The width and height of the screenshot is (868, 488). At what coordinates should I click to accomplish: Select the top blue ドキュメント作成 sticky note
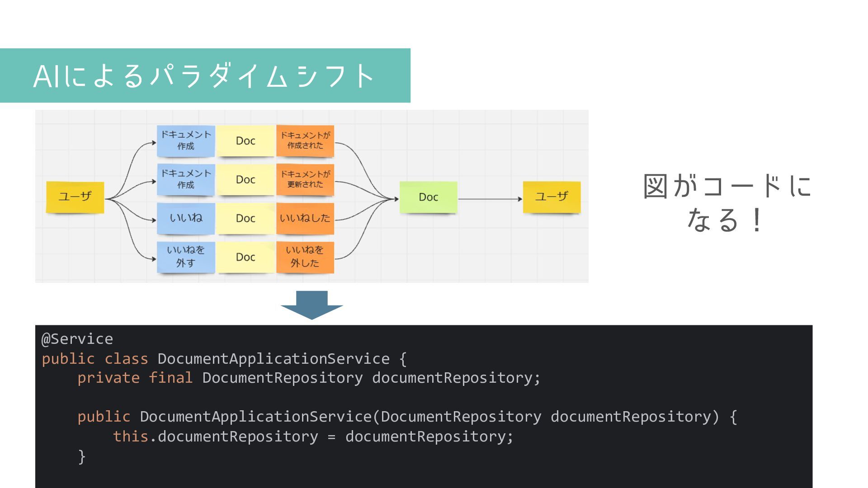coord(186,141)
